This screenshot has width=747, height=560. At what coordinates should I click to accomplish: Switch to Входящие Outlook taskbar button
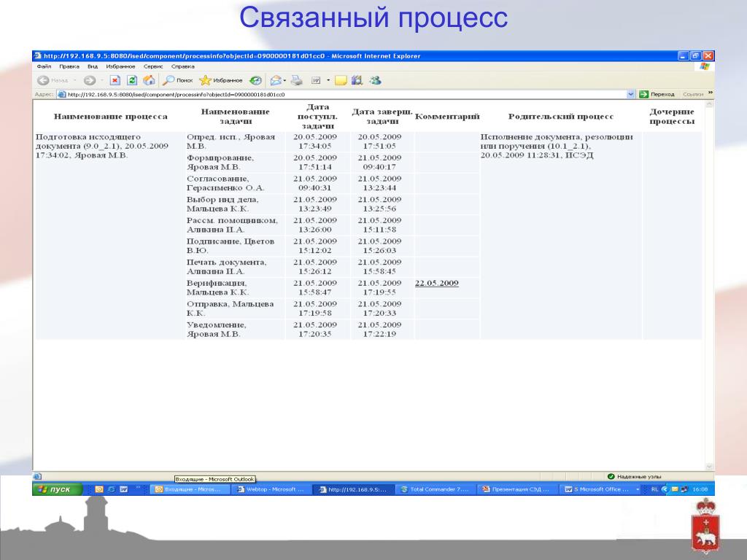pyautogui.click(x=190, y=489)
